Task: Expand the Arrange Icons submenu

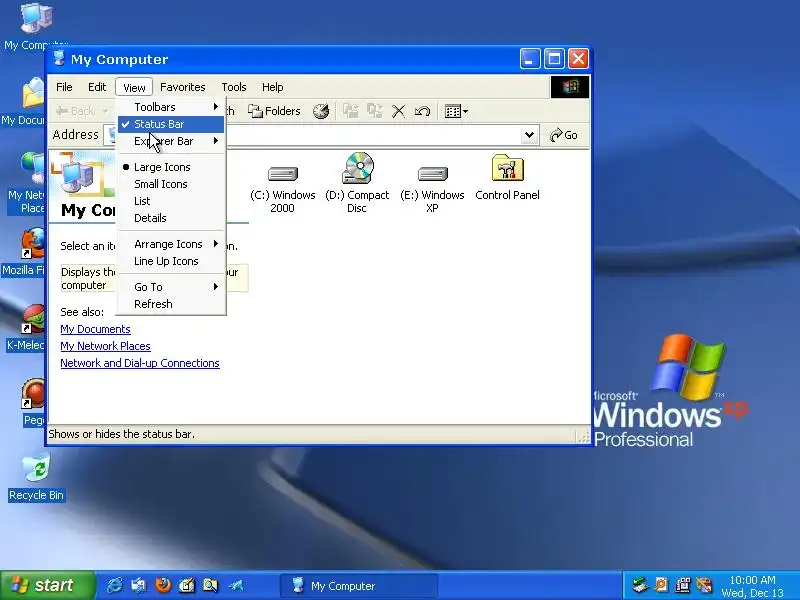Action: click(x=171, y=244)
